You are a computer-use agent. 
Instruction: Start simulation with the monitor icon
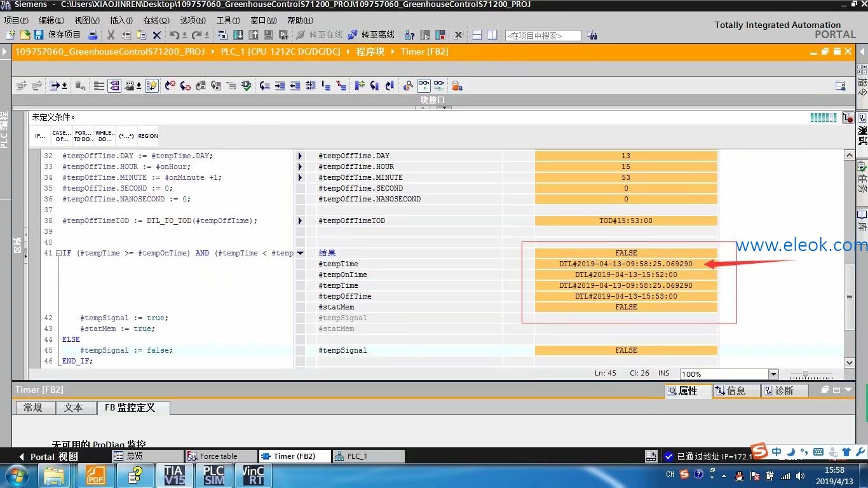point(268,35)
